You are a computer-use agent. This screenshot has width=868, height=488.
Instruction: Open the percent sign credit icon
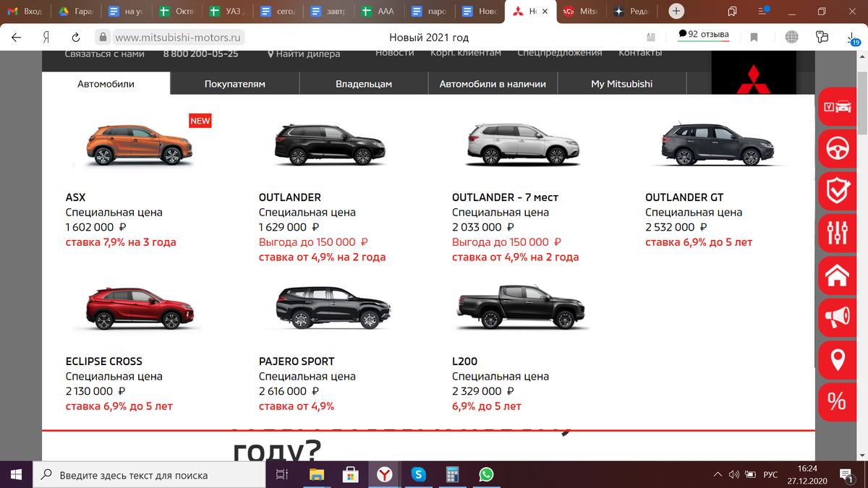[837, 401]
